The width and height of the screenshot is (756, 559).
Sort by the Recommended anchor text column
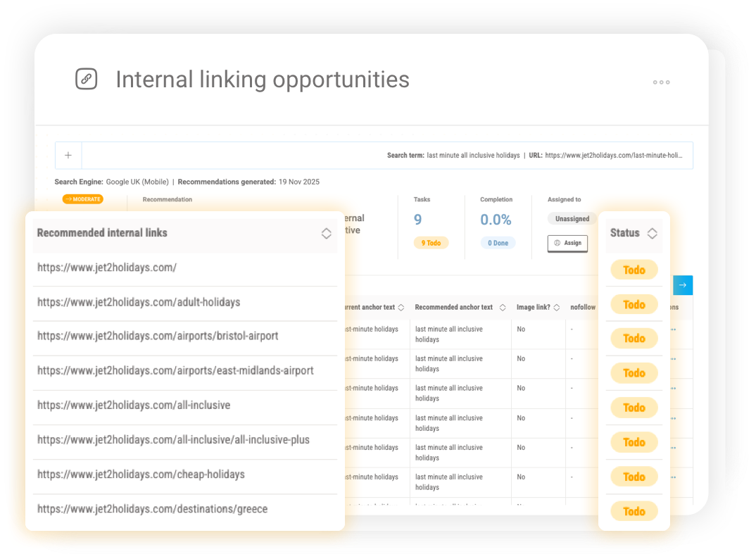[x=503, y=307]
